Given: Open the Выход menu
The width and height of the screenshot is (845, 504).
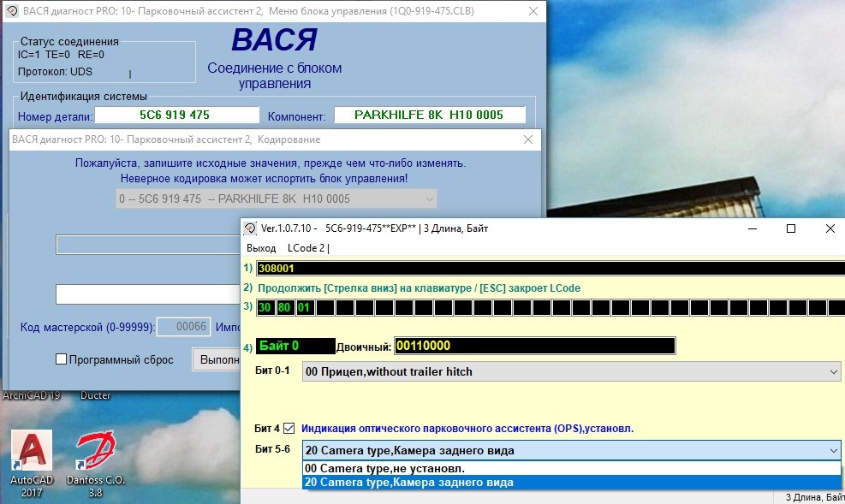Looking at the screenshot, I should [x=261, y=247].
